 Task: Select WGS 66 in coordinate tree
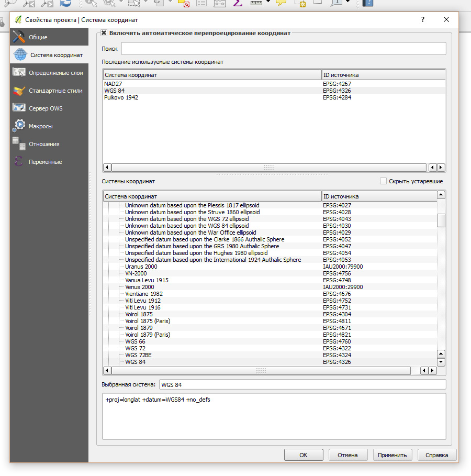point(270,341)
